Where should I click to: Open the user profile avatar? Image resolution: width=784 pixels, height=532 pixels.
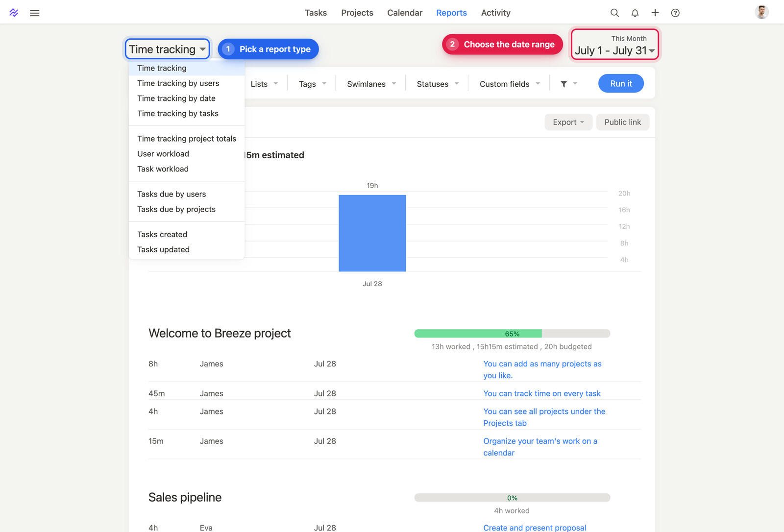[761, 12]
